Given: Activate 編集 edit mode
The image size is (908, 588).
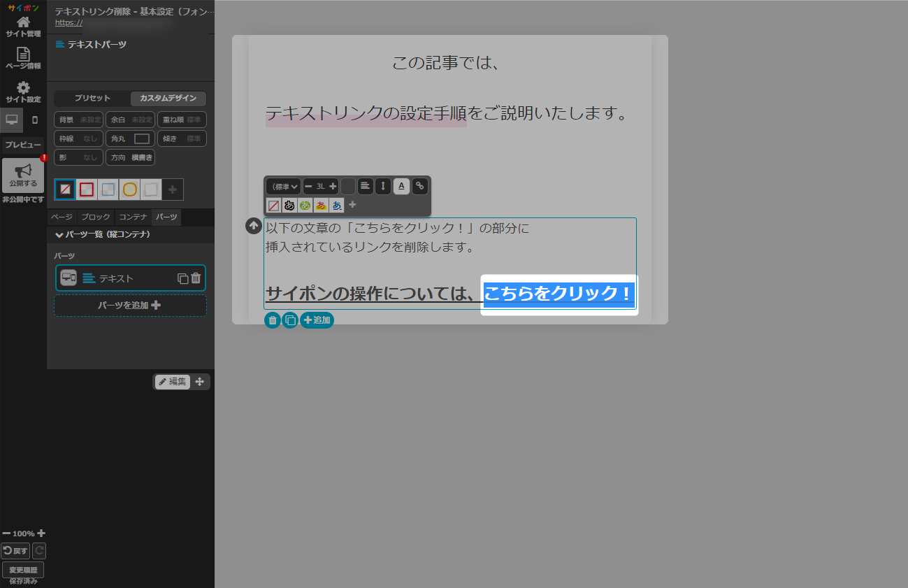Looking at the screenshot, I should (172, 381).
